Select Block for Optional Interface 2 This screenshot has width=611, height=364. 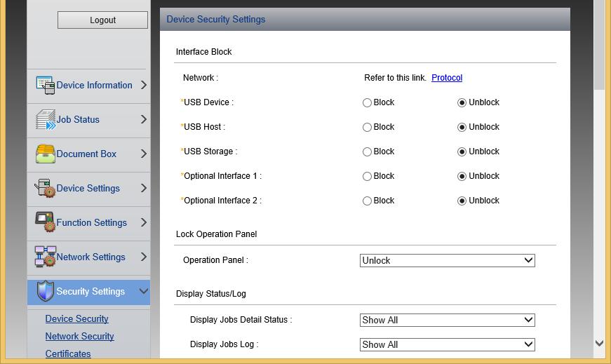[x=367, y=201]
